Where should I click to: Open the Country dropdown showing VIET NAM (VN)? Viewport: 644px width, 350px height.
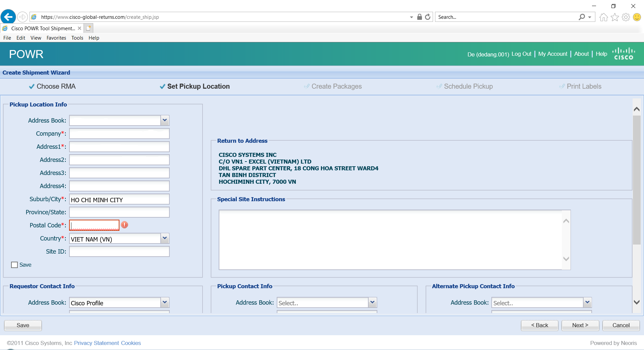pos(165,238)
